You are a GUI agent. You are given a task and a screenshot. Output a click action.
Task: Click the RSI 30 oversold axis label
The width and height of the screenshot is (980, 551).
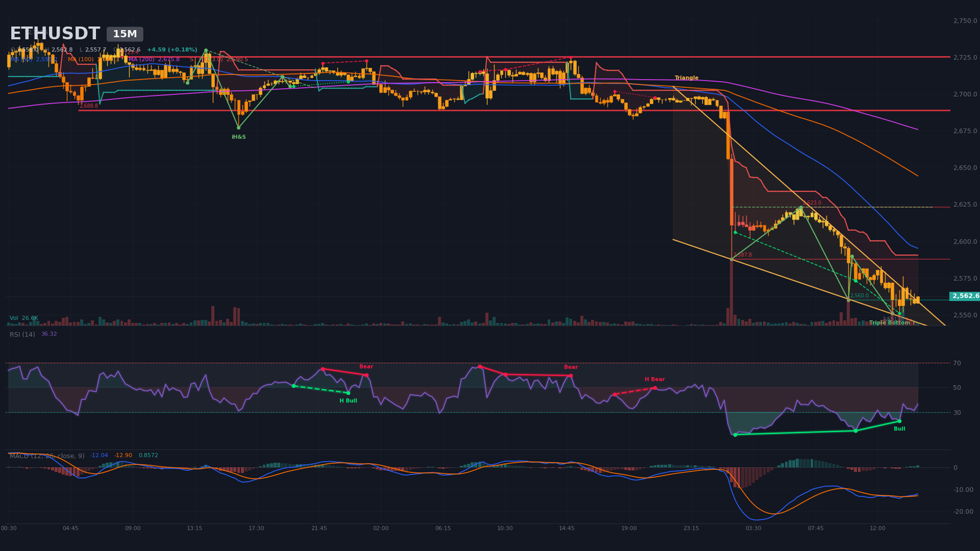pyautogui.click(x=957, y=413)
